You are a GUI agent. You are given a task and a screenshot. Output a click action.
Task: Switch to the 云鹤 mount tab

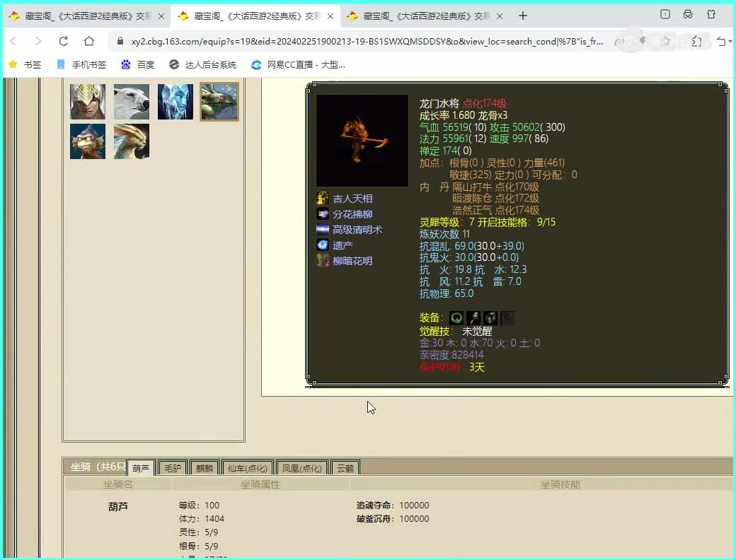tap(345, 468)
